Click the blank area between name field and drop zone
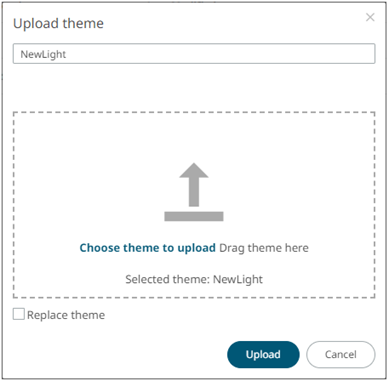Viewport: 389px width, 381px height. (194, 87)
